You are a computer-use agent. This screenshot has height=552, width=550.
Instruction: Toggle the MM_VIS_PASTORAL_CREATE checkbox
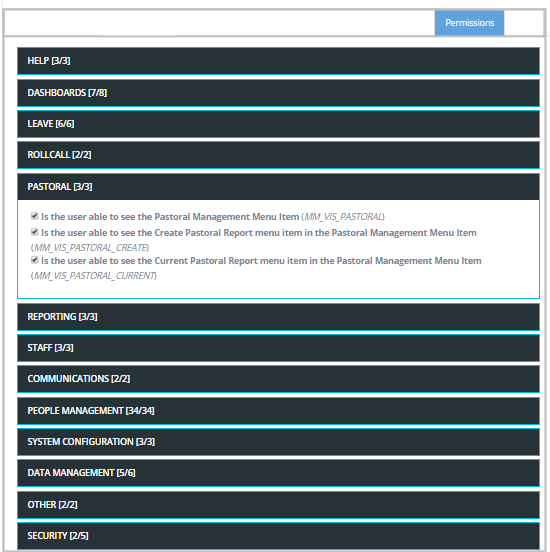click(35, 232)
